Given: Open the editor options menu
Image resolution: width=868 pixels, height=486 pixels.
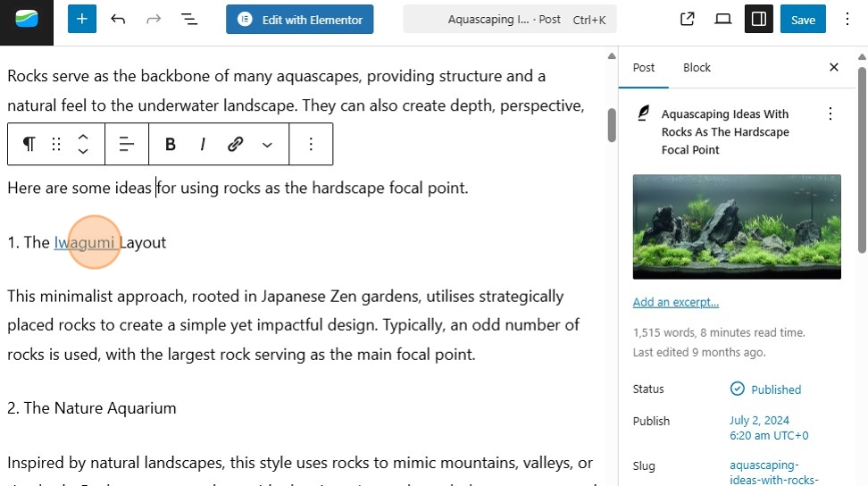Looking at the screenshot, I should [x=847, y=19].
